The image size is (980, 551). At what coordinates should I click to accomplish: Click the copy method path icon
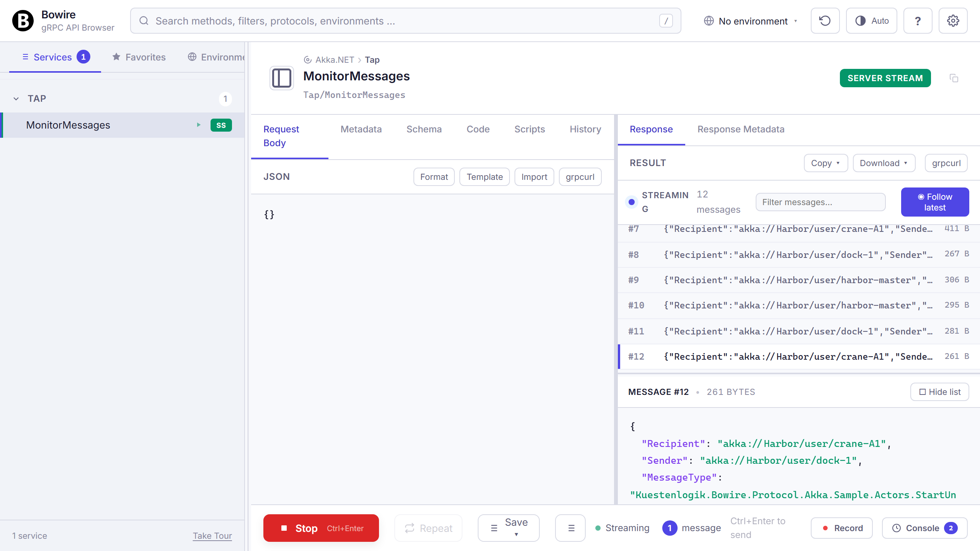click(x=954, y=78)
